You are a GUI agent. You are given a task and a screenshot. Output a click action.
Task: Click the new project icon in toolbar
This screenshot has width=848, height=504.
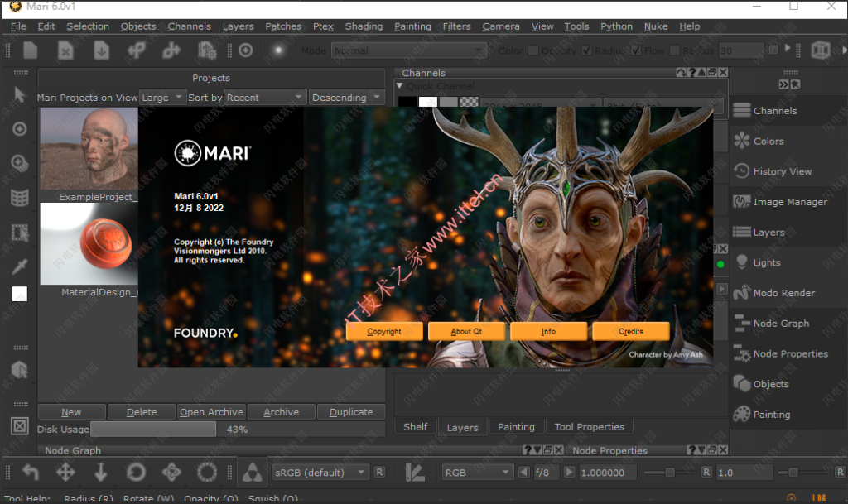coord(30,50)
